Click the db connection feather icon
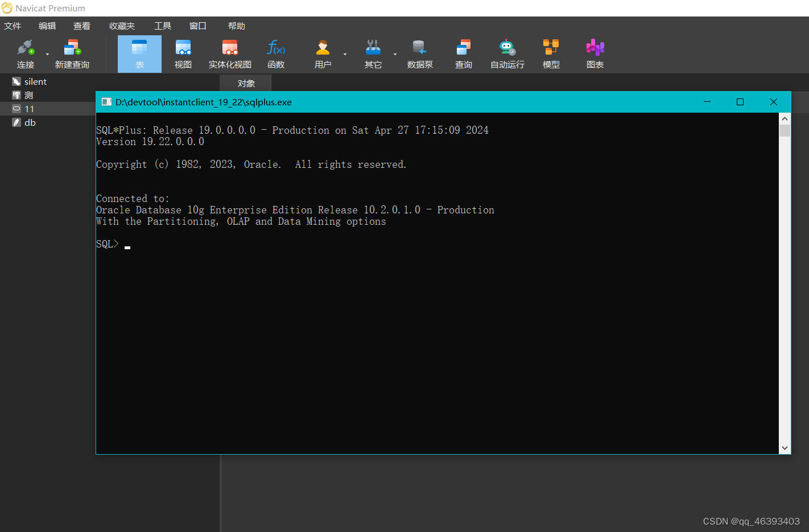This screenshot has height=532, width=809. [16, 122]
